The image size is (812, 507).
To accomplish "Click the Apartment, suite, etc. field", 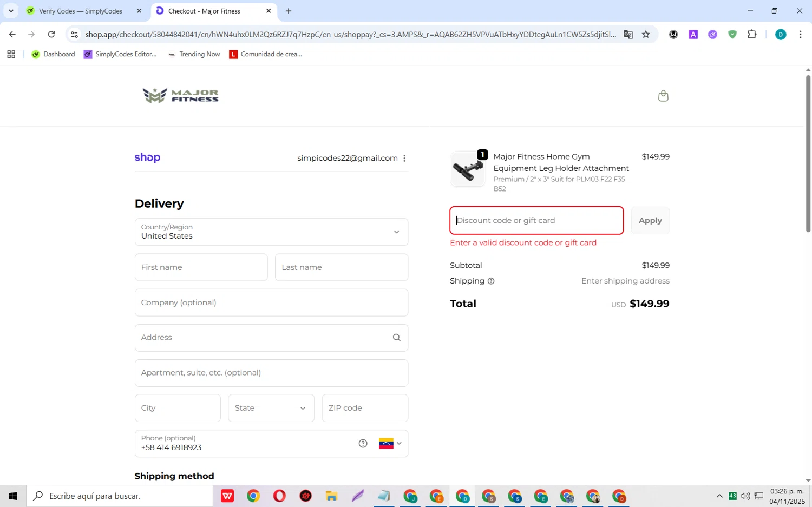I will click(271, 373).
